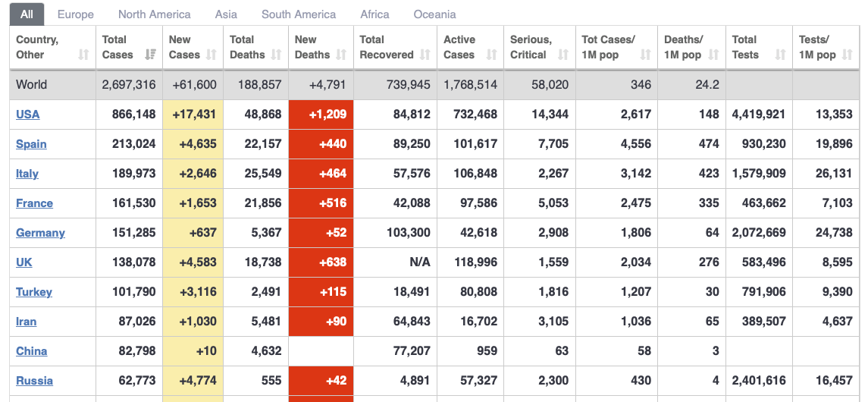
Task: Click the Germany country link
Action: [x=40, y=233]
